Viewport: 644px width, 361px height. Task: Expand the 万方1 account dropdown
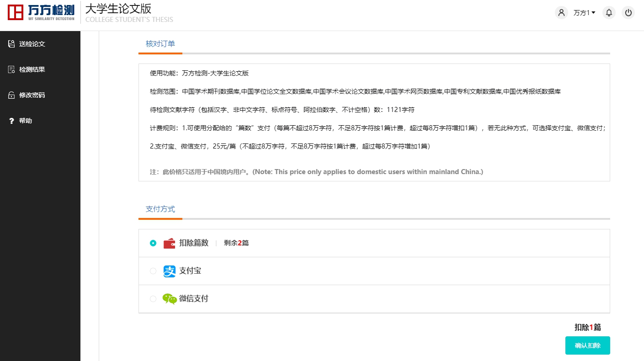[x=584, y=13]
